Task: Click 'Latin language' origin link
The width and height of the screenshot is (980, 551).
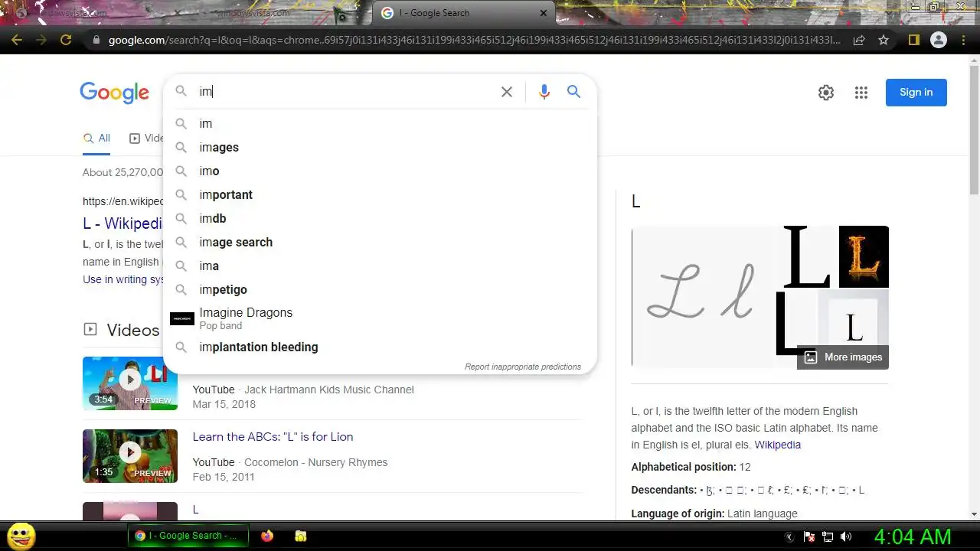Action: click(x=763, y=514)
